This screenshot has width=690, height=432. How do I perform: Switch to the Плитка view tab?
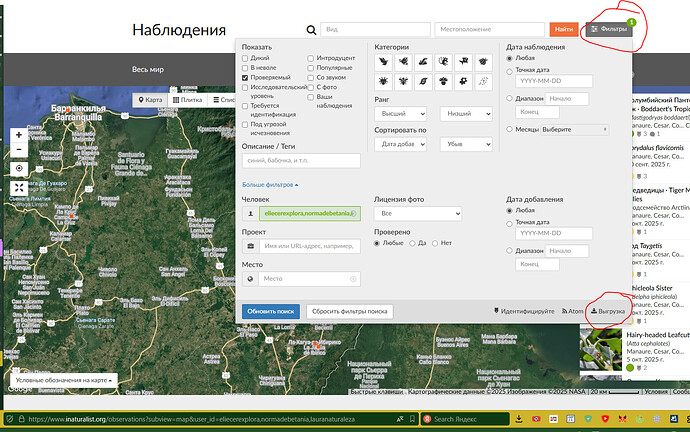click(x=187, y=100)
